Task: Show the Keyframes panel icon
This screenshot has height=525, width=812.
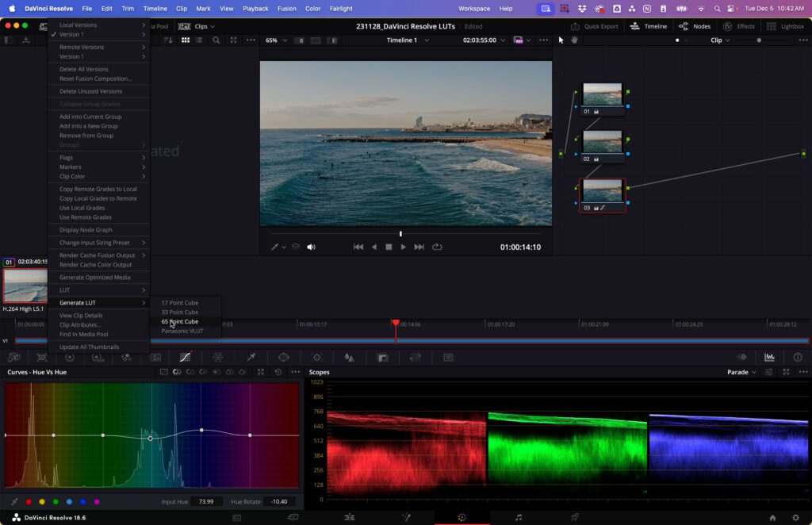Action: tap(741, 357)
